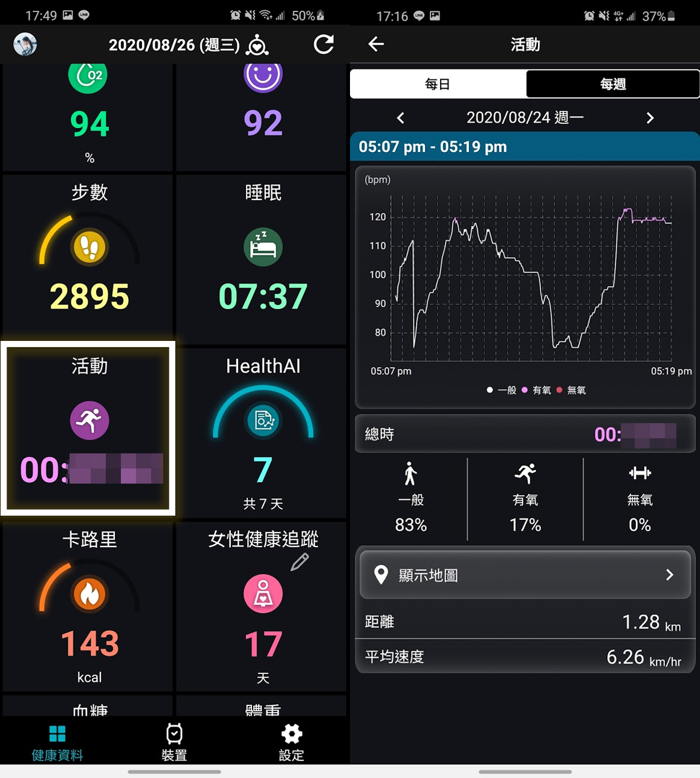This screenshot has width=700, height=778.
Task: Tap the refresh icon in header
Action: (x=323, y=44)
